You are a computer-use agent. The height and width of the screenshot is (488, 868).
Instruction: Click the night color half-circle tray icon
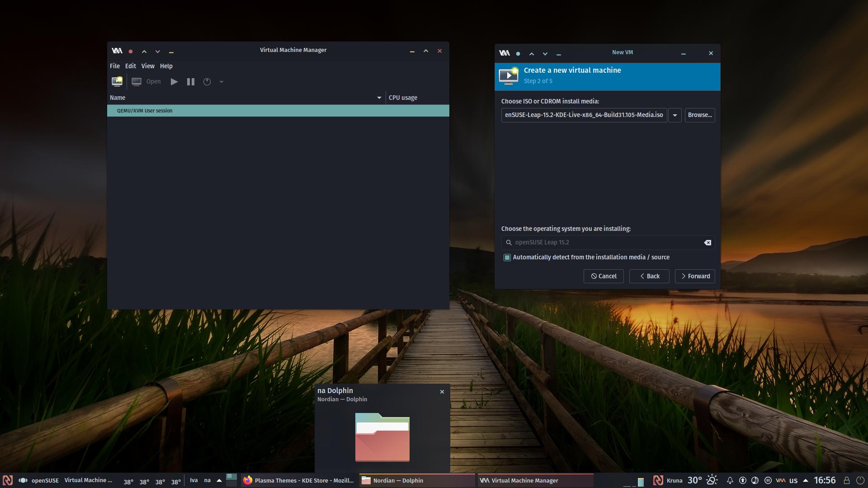[755, 480]
